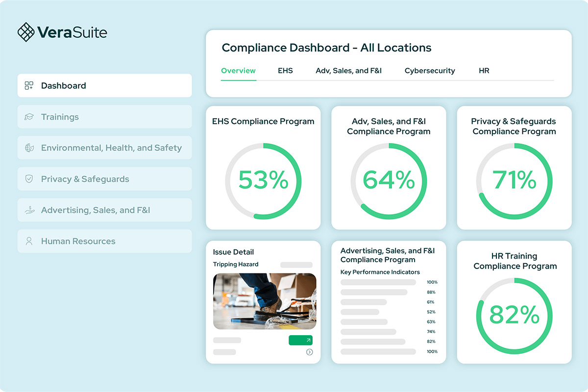The image size is (588, 392).
Task: Switch to the HR tab
Action: tap(484, 71)
